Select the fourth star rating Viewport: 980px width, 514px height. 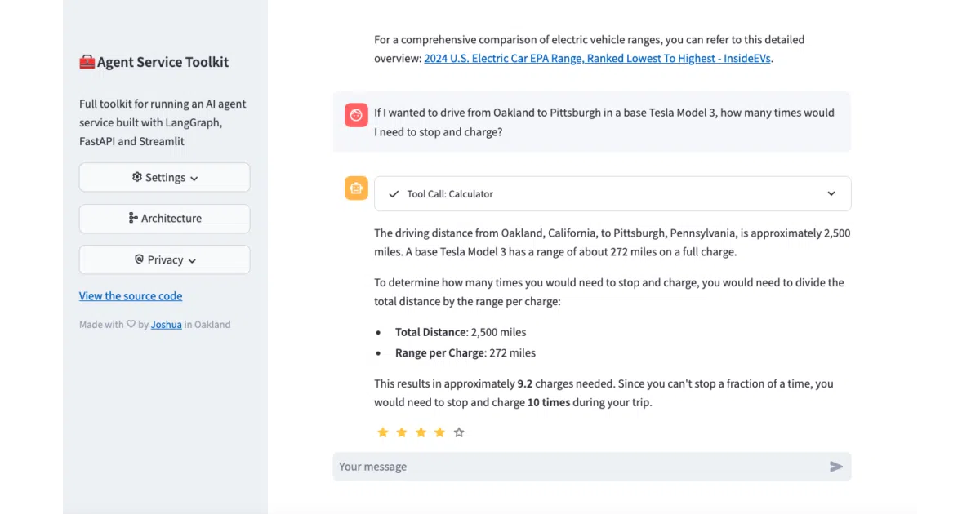[439, 432]
